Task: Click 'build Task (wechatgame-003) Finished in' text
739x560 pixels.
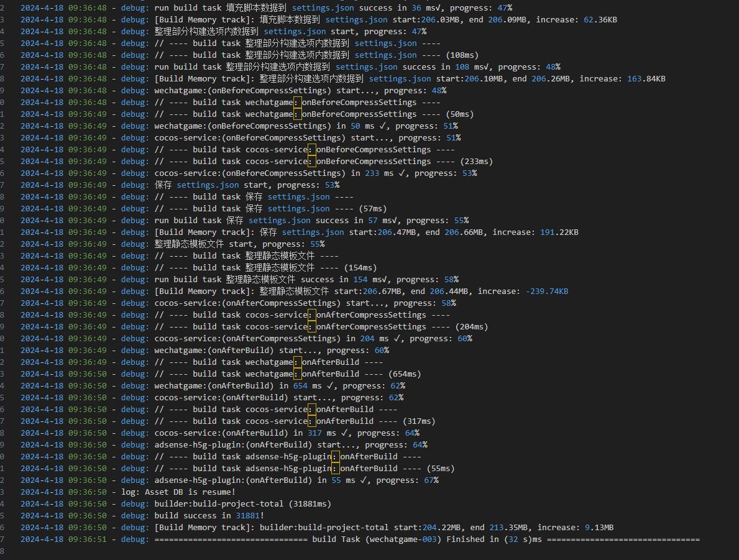Action: click(x=405, y=538)
